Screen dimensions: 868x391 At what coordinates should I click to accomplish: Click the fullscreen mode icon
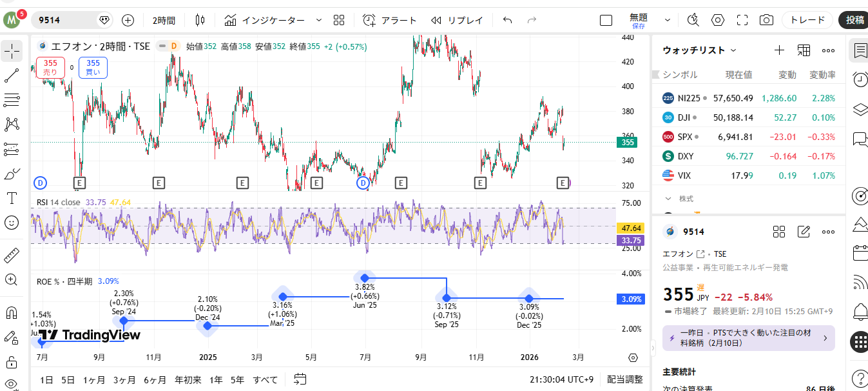click(x=742, y=20)
